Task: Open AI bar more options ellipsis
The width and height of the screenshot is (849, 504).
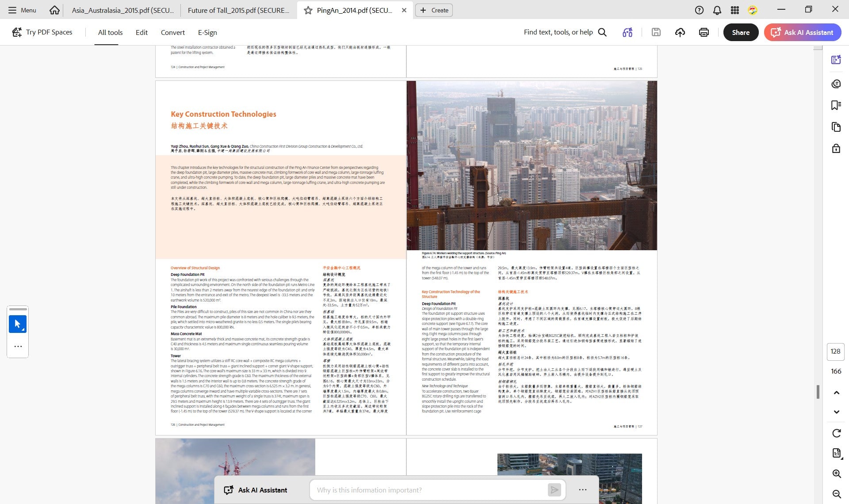Action: pos(582,490)
